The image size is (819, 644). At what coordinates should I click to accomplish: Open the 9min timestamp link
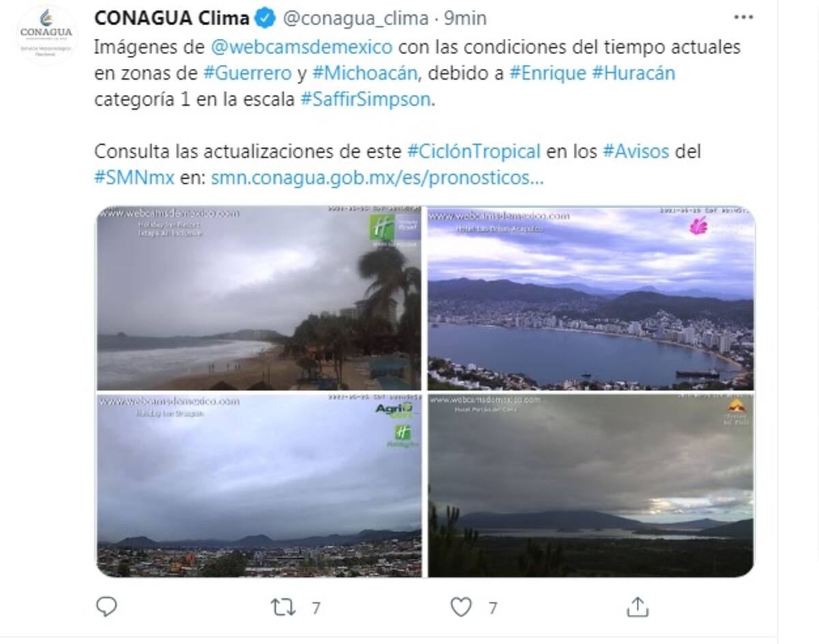coord(465,18)
